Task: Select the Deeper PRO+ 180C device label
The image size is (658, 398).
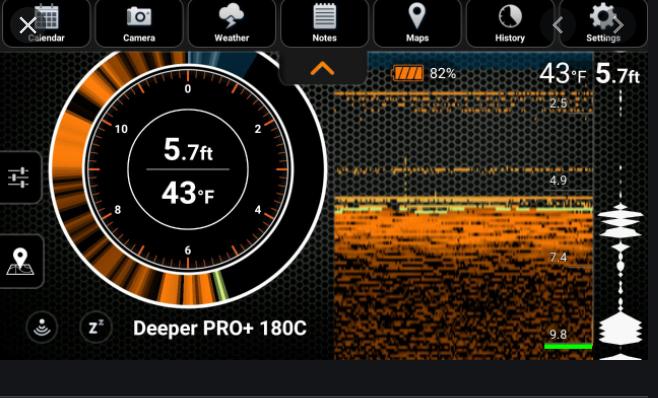Action: [219, 328]
